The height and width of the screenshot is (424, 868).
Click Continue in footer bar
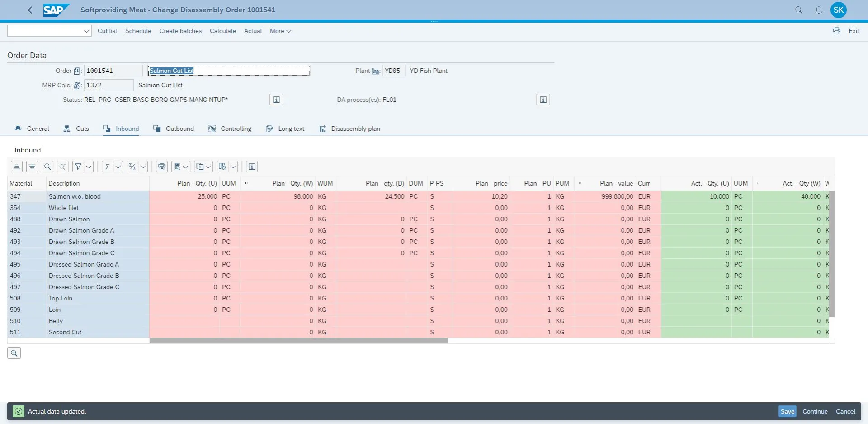815,411
